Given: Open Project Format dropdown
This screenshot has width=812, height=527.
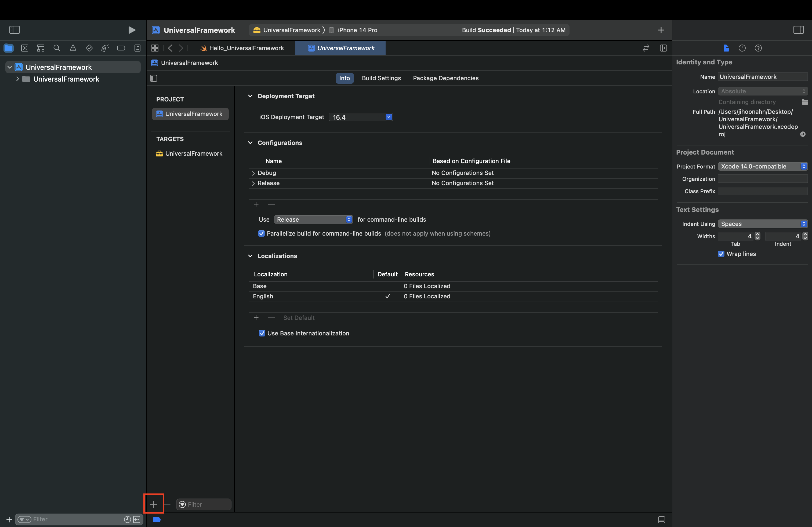Looking at the screenshot, I should coord(763,166).
